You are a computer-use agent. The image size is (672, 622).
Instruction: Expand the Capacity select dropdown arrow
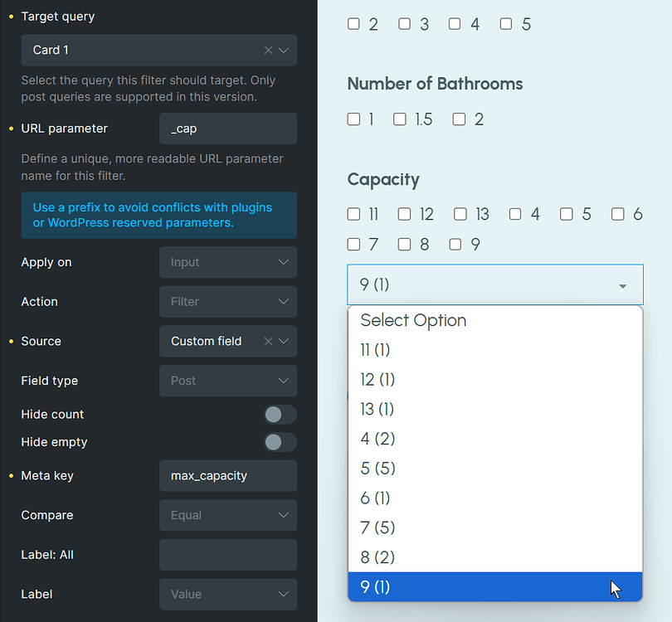[x=622, y=284]
